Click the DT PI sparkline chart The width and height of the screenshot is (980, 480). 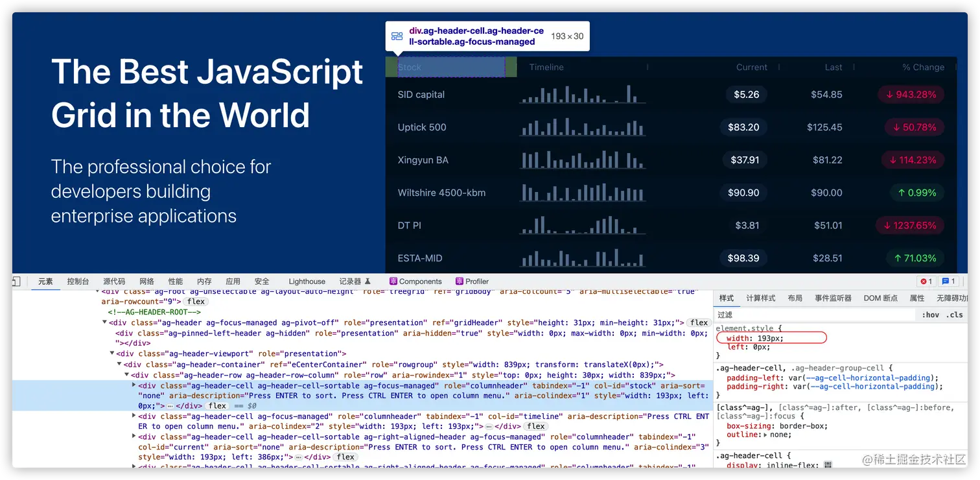tap(582, 225)
